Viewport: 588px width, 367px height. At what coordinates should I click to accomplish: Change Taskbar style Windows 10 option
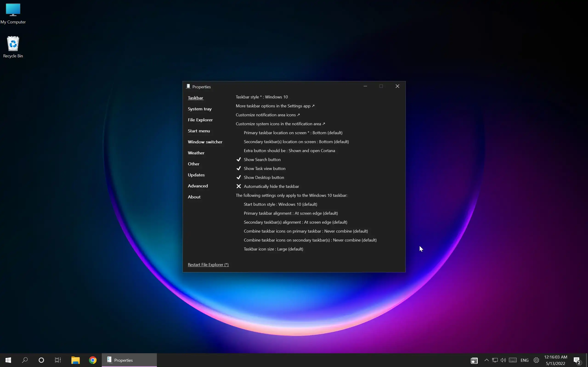click(261, 97)
